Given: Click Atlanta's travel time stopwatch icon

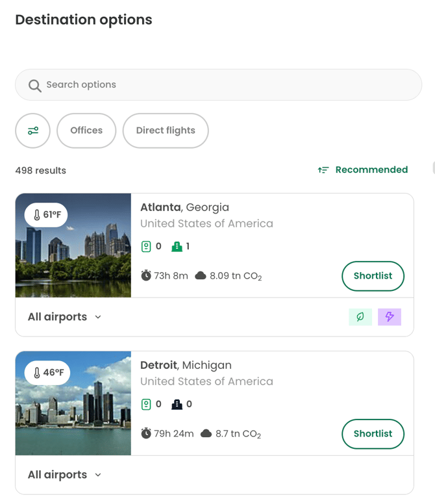Looking at the screenshot, I should click(146, 276).
